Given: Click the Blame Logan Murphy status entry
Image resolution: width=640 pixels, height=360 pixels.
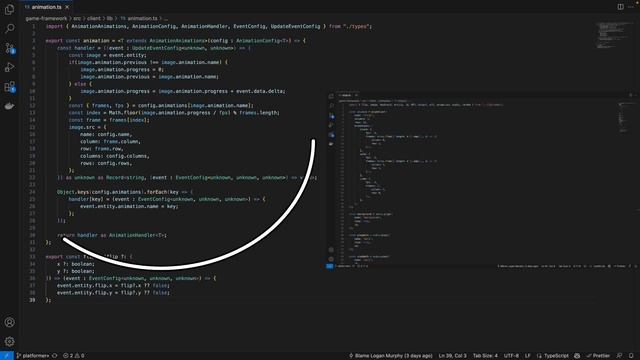Looking at the screenshot, I should pos(391,356).
